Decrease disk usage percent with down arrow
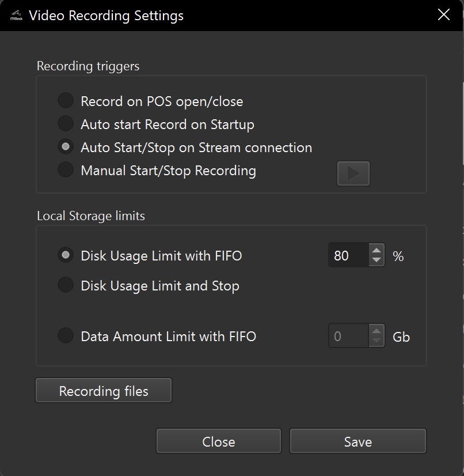The width and height of the screenshot is (464, 476). [x=376, y=260]
